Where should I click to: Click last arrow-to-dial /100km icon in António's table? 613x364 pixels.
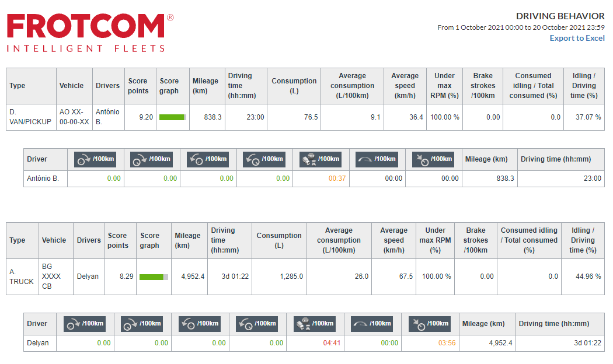(x=433, y=159)
